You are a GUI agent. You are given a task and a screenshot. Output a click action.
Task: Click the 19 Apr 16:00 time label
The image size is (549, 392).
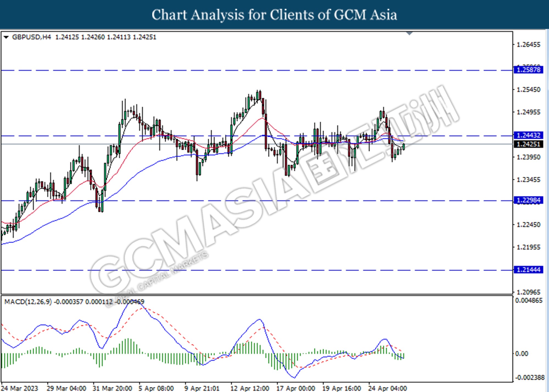pyautogui.click(x=342, y=388)
